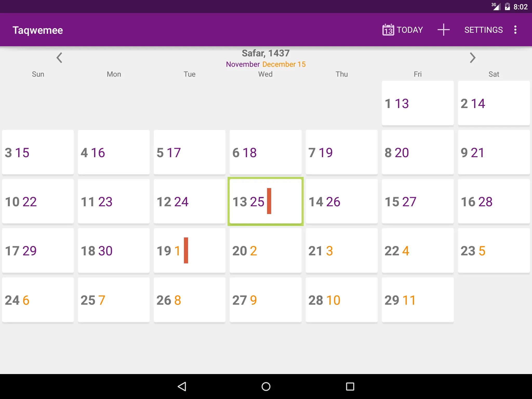Tap the Taqwemee app title
The width and height of the screenshot is (532, 399).
point(38,30)
